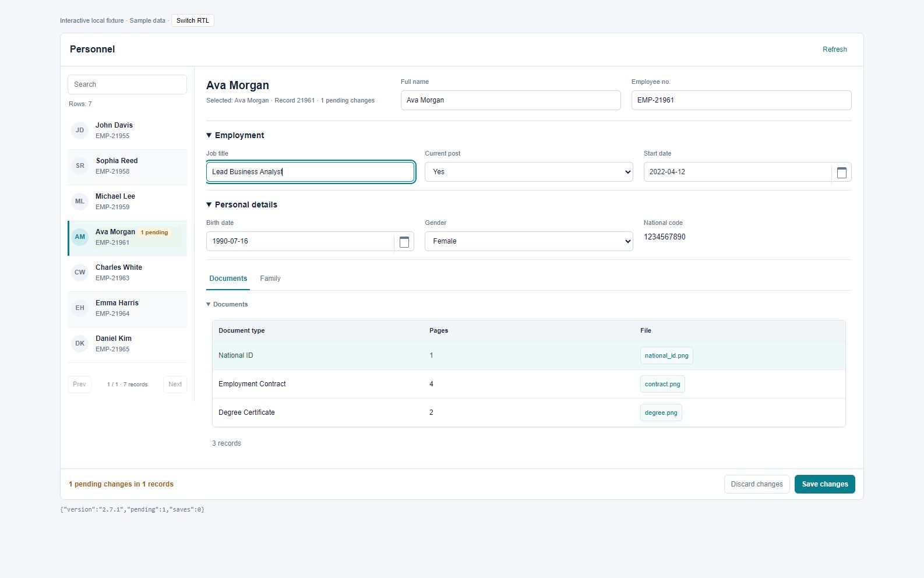Select the AM avatar for Ava Morgan
Screen dimensions: 924x578
click(x=80, y=237)
